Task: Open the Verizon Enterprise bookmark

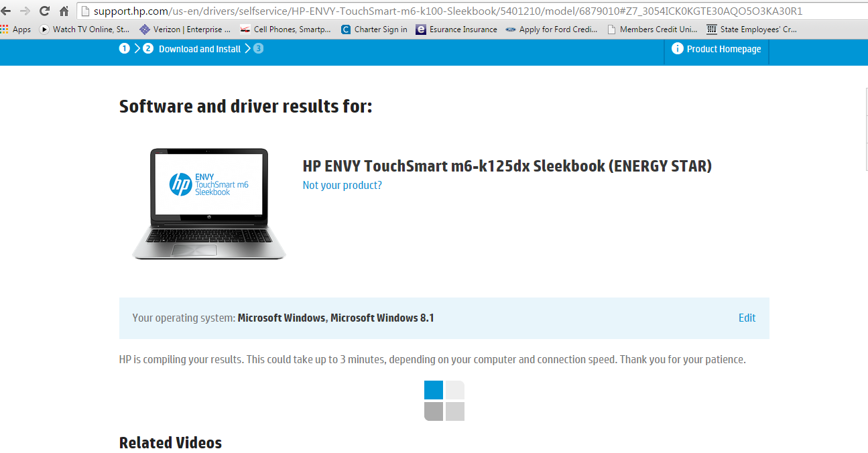Action: coord(184,29)
